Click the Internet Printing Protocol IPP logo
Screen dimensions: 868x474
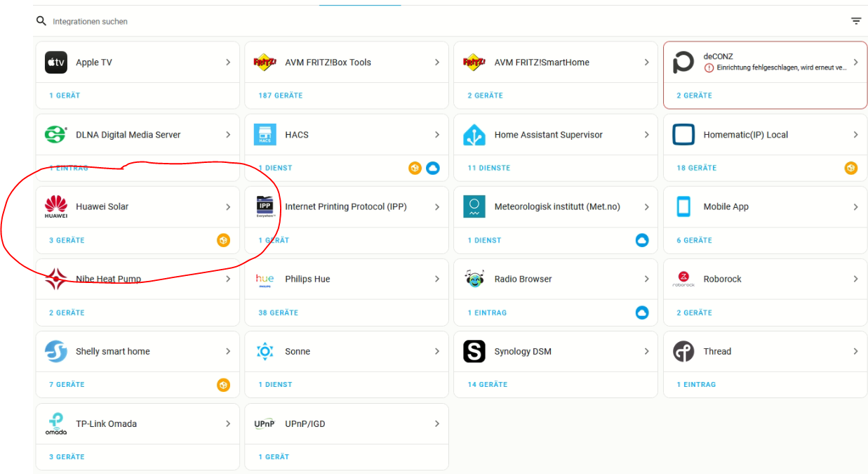tap(265, 207)
